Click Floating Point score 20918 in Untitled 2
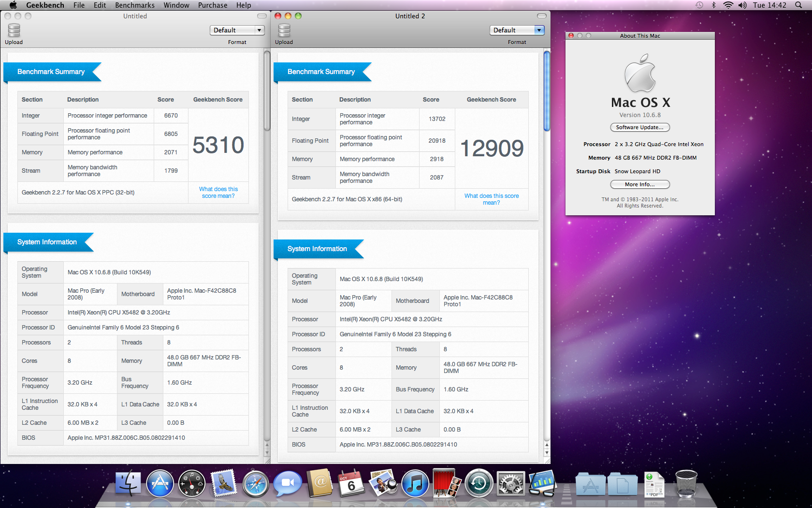 (437, 141)
